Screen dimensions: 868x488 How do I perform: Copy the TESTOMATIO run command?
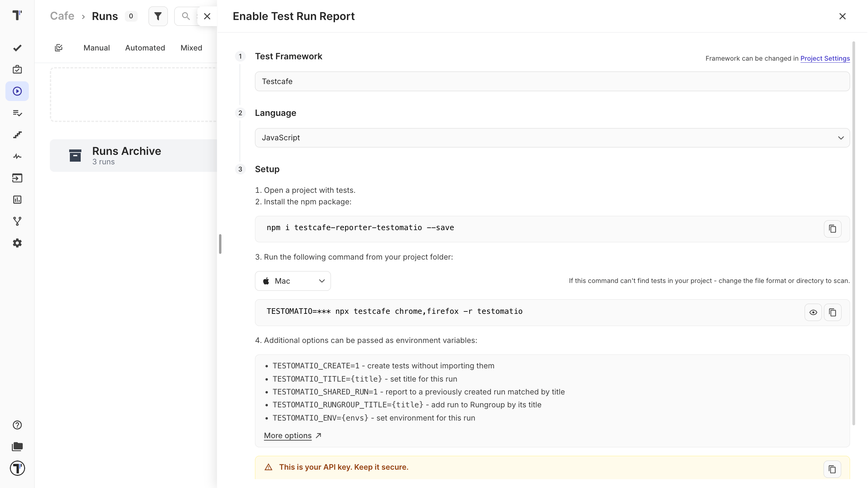click(x=832, y=312)
